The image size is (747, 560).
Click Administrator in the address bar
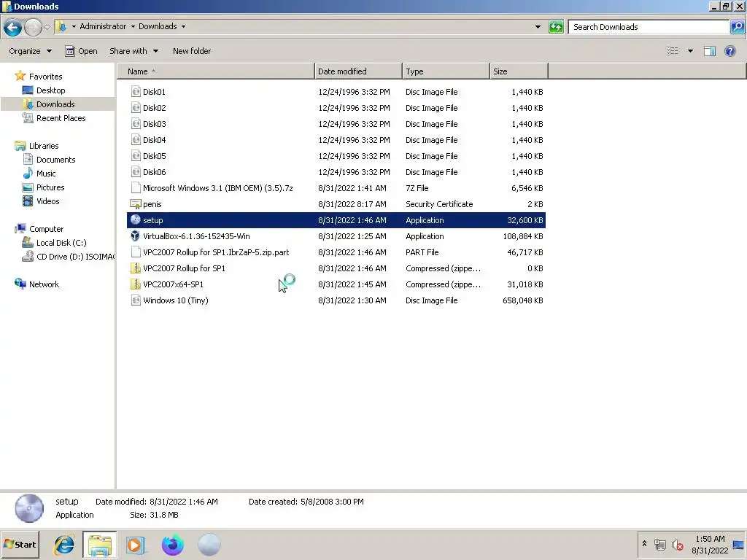(103, 27)
